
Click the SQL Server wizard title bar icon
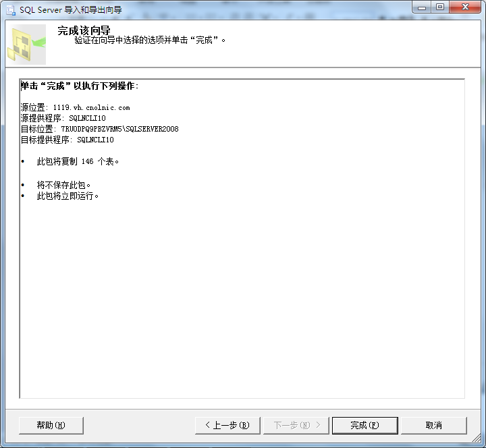pos(11,10)
